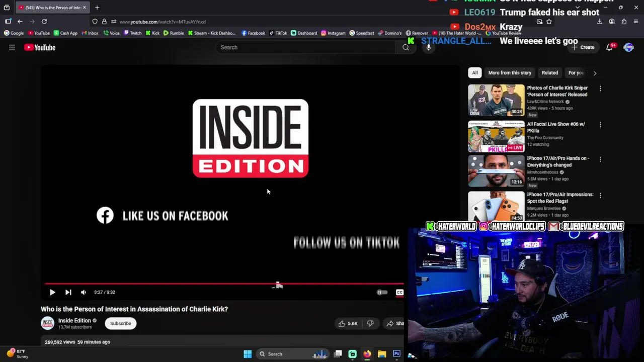Open the Google bookmark

point(14,33)
